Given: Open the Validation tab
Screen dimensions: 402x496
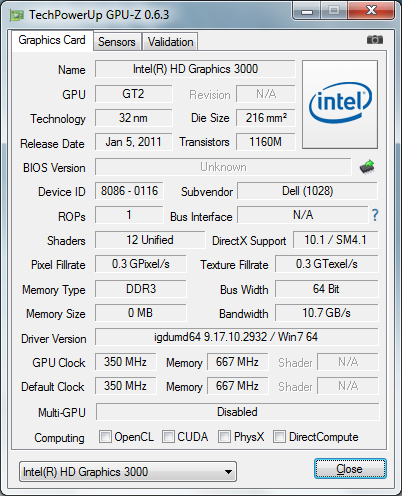Looking at the screenshot, I should tap(170, 42).
